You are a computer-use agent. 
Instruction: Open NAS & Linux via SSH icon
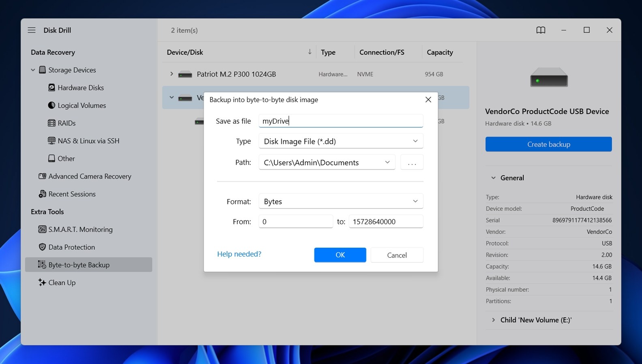(52, 141)
